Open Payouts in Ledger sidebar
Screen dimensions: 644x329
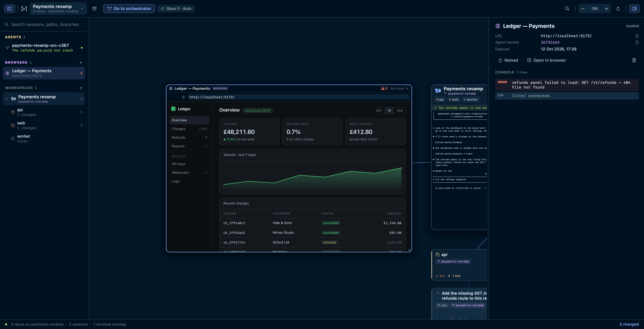[189, 146]
